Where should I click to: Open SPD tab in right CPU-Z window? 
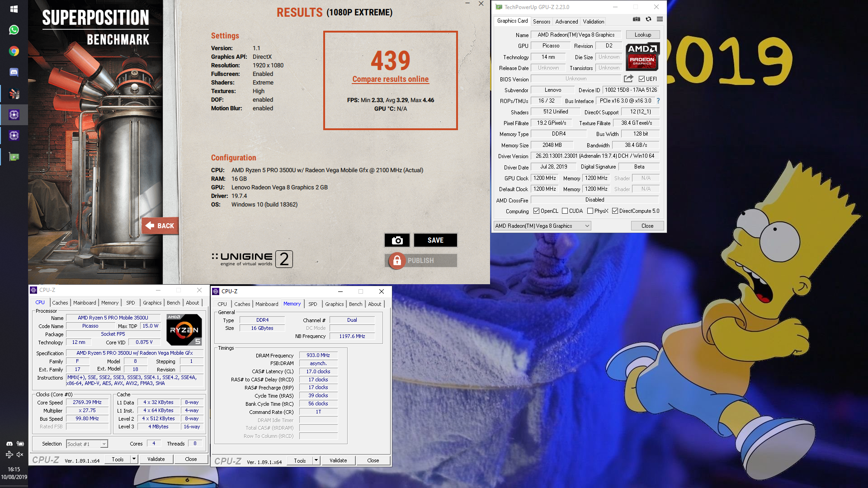312,304
